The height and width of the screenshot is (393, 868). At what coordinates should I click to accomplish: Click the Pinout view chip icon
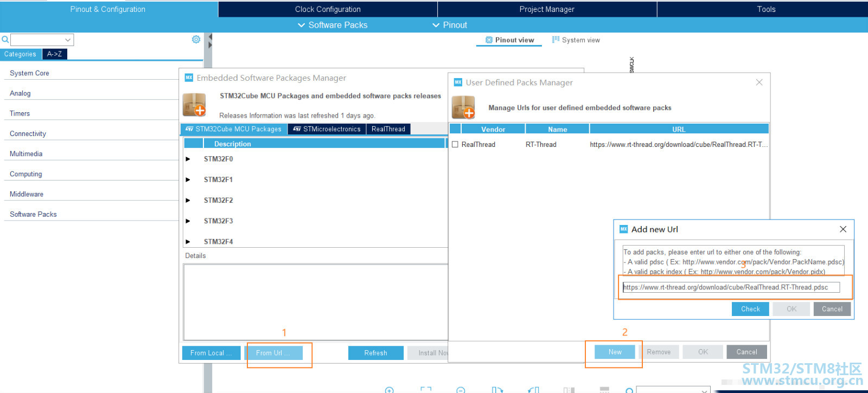pyautogui.click(x=489, y=40)
